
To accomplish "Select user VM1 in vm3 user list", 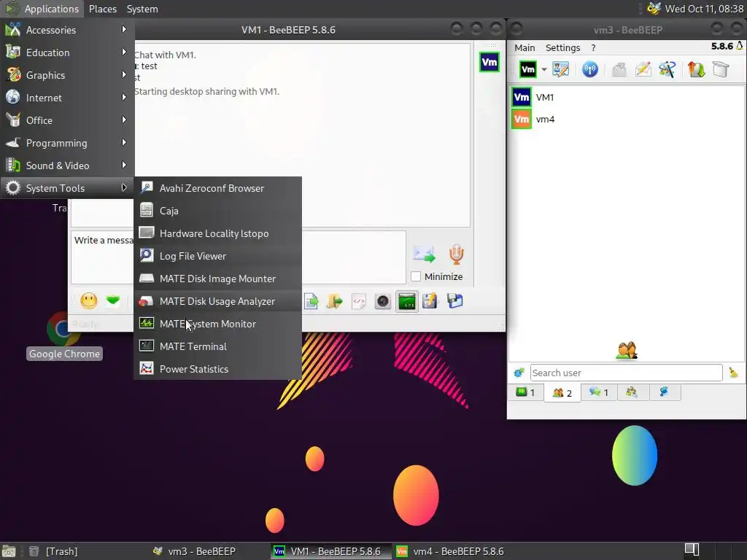I will (x=626, y=97).
